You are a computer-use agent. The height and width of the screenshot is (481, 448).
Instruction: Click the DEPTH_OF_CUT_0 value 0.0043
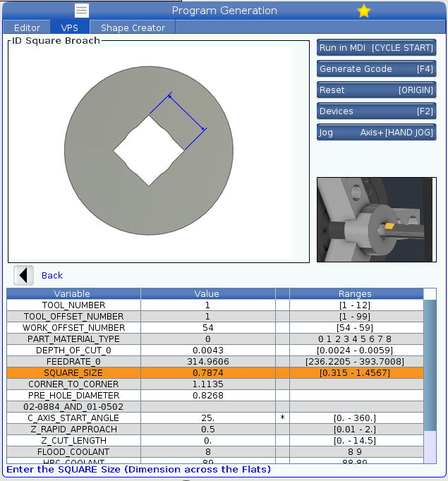pos(208,351)
